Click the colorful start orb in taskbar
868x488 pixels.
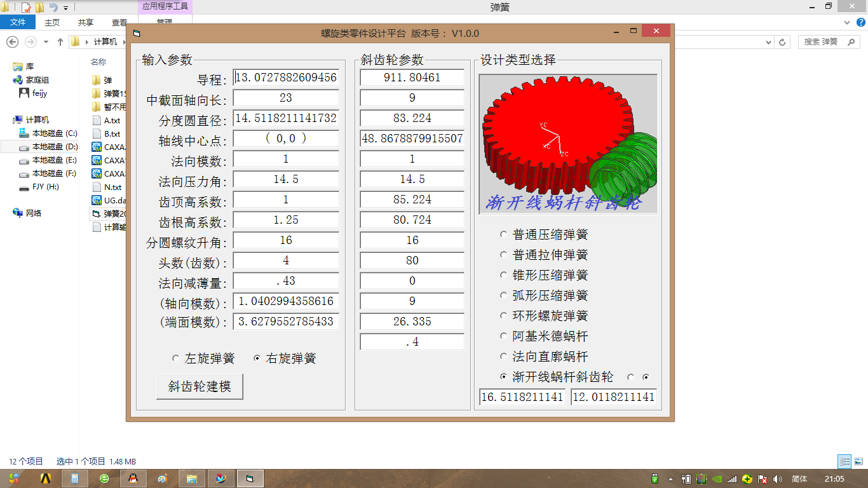tap(14, 478)
